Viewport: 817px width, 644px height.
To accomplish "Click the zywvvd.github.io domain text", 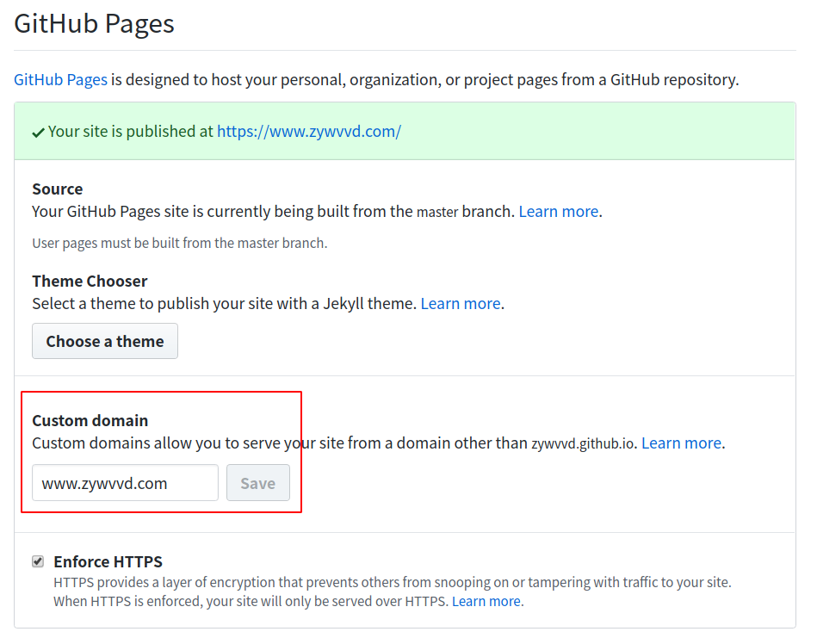I will pos(583,444).
